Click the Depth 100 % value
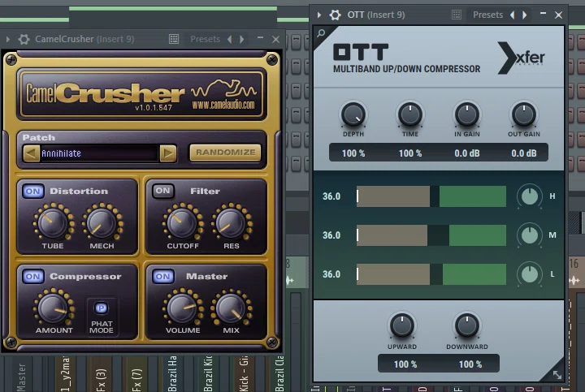This screenshot has height=392, width=585. click(353, 153)
